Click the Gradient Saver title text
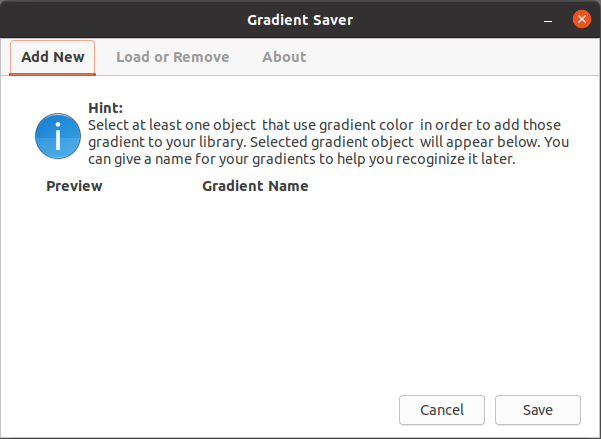 coord(300,20)
